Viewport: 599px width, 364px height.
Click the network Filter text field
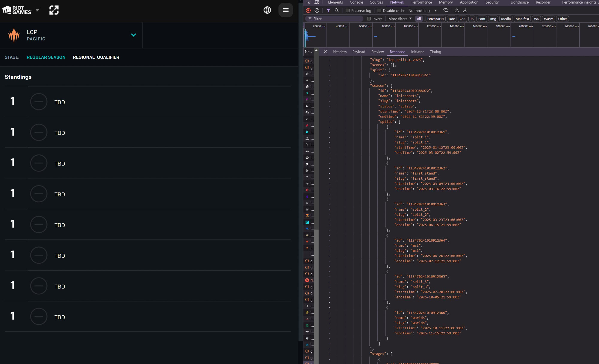pyautogui.click(x=334, y=19)
